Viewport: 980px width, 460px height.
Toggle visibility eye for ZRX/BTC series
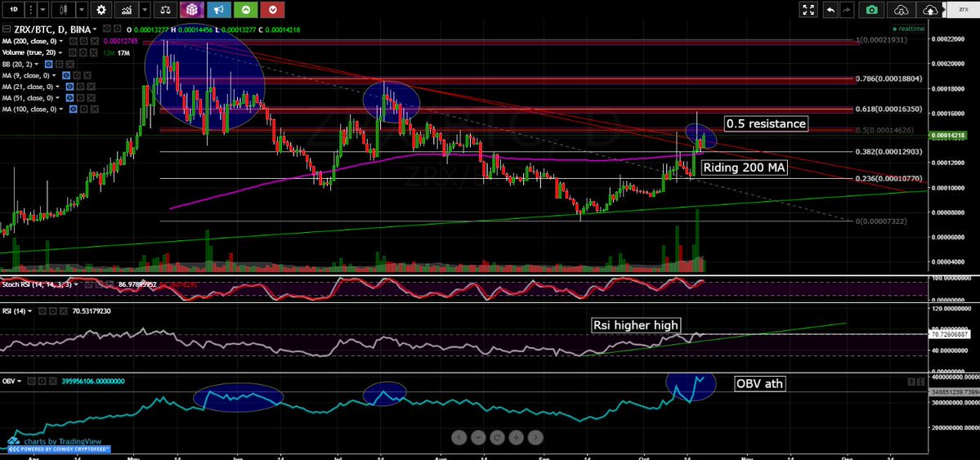point(107,29)
